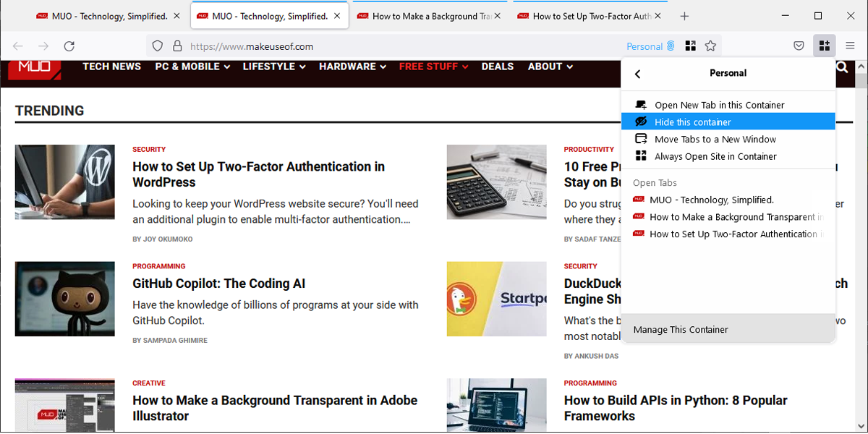Open Two-Factor Authentication in WordPress article
Viewport: 868px width, 434px height.
258,174
